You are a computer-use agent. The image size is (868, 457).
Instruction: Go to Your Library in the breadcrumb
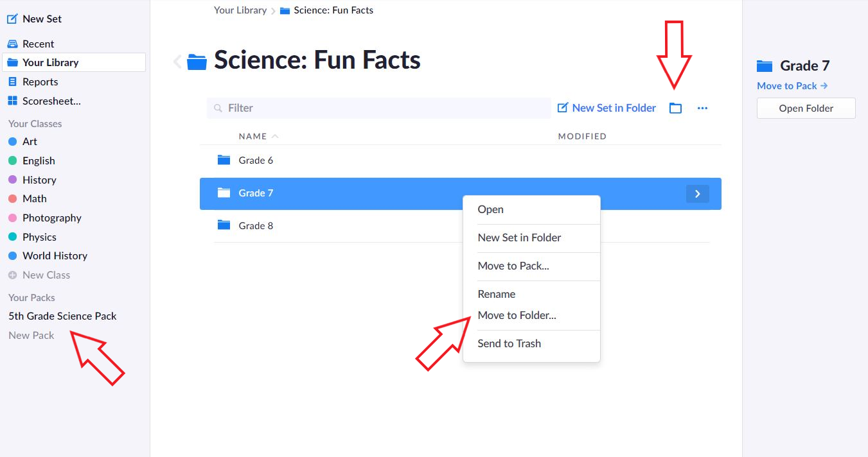[240, 10]
